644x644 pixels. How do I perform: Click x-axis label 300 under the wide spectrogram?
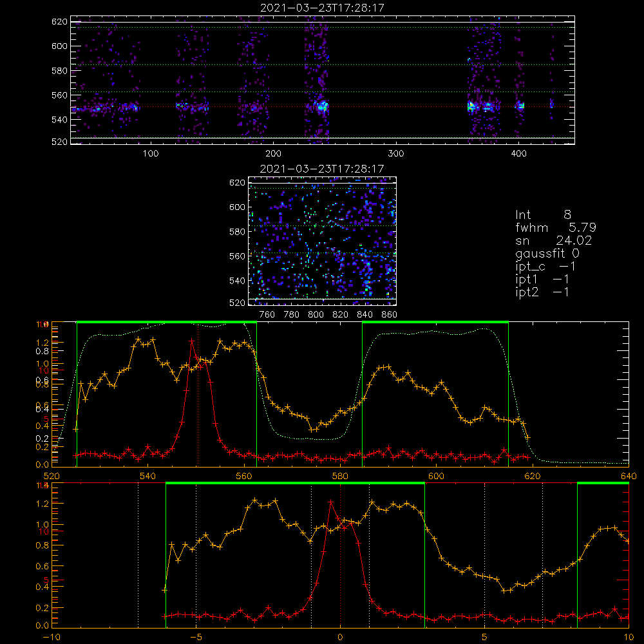pyautogui.click(x=395, y=154)
